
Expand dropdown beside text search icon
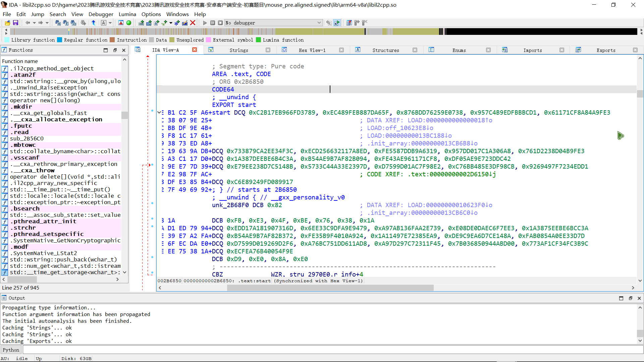(110, 23)
